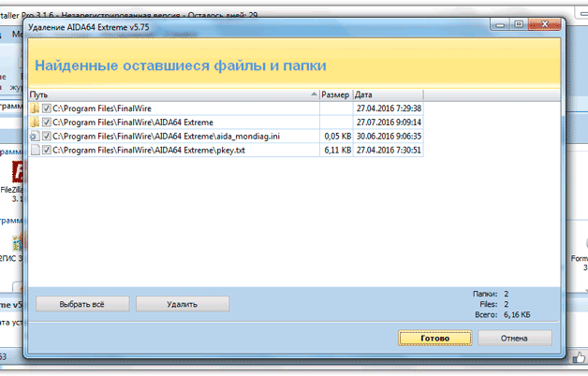Image resolution: width=588 pixels, height=376 pixels.
Task: Sort list by the Путь column header
Action: pyautogui.click(x=169, y=95)
